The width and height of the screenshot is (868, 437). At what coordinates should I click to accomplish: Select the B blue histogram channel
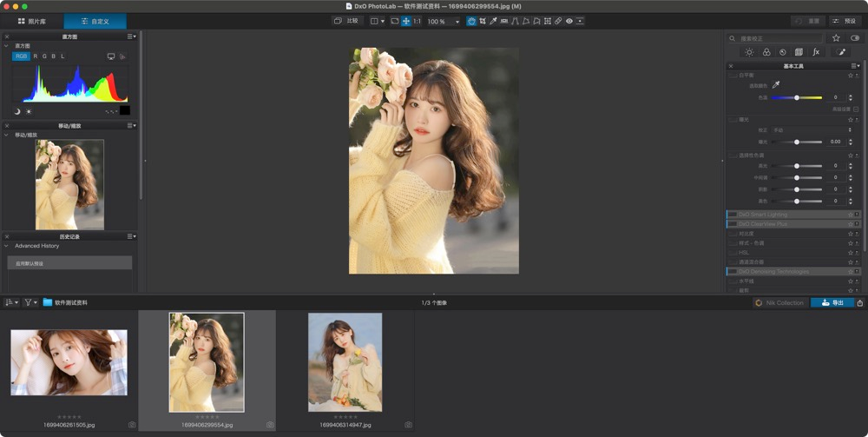(54, 56)
